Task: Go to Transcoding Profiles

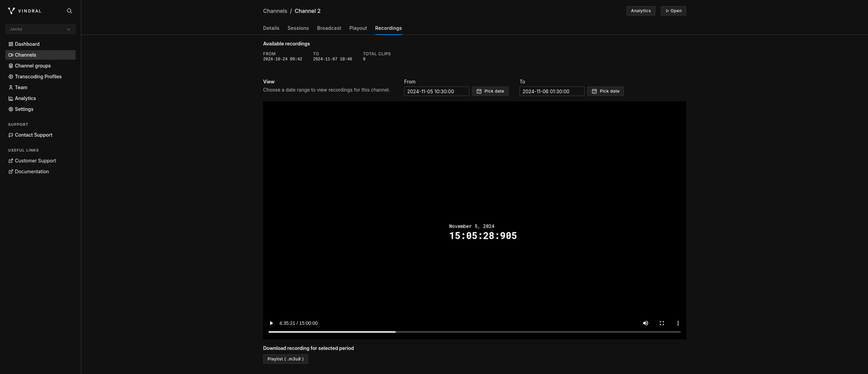Action: pos(40,77)
